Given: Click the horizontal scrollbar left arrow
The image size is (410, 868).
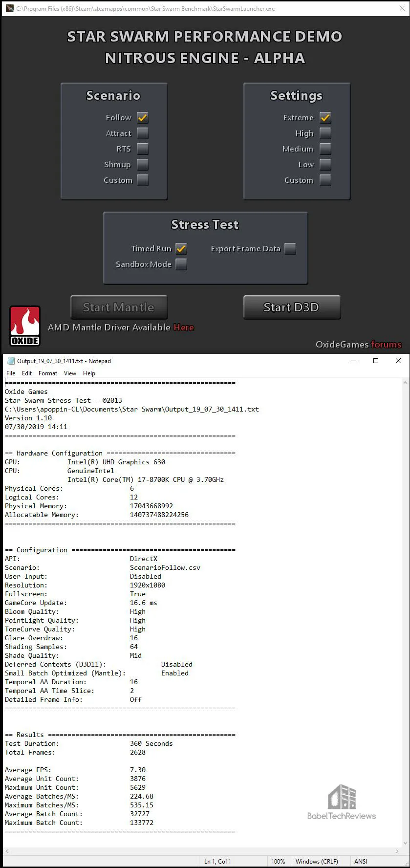Looking at the screenshot, I should coord(7,851).
